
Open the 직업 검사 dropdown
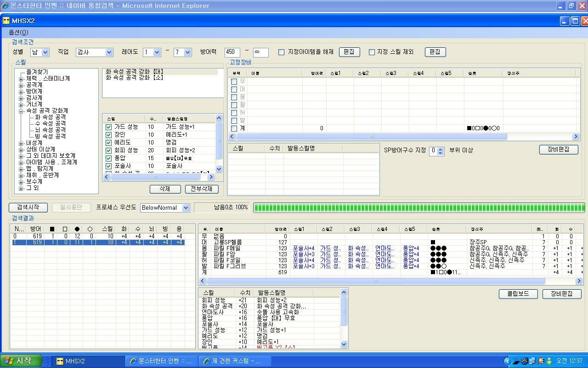tap(109, 52)
